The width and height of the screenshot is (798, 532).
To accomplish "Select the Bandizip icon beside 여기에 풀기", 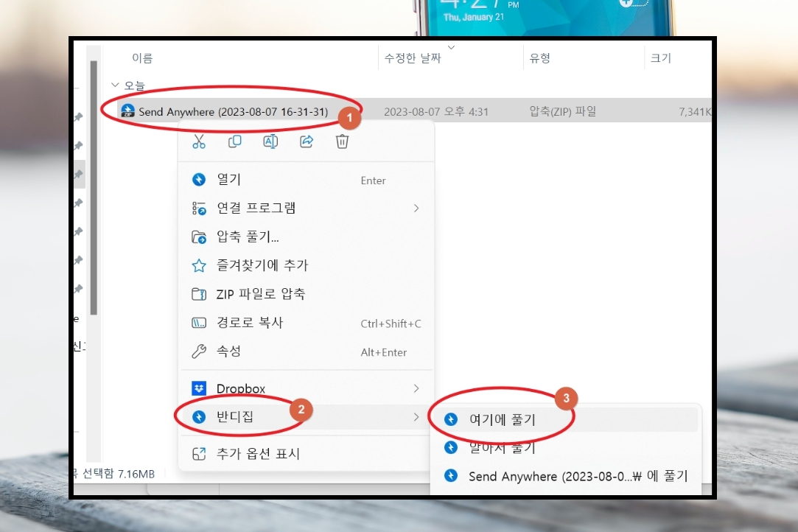I will pyautogui.click(x=451, y=419).
